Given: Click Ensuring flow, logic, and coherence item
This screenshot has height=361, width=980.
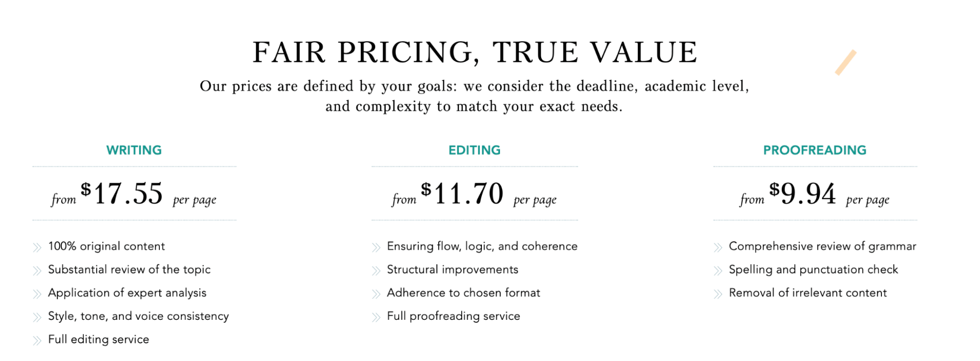Looking at the screenshot, I should (x=482, y=246).
